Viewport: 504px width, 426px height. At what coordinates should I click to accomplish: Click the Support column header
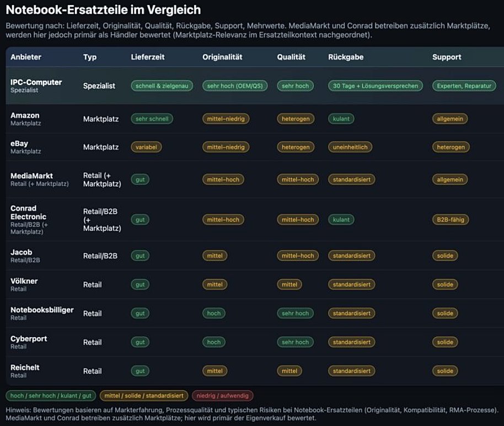(447, 57)
